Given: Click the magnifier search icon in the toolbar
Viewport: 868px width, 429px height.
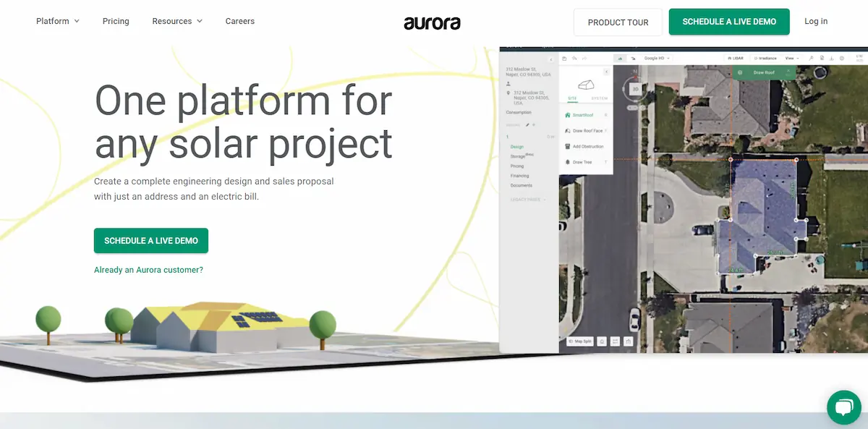Looking at the screenshot, I should click(x=811, y=58).
